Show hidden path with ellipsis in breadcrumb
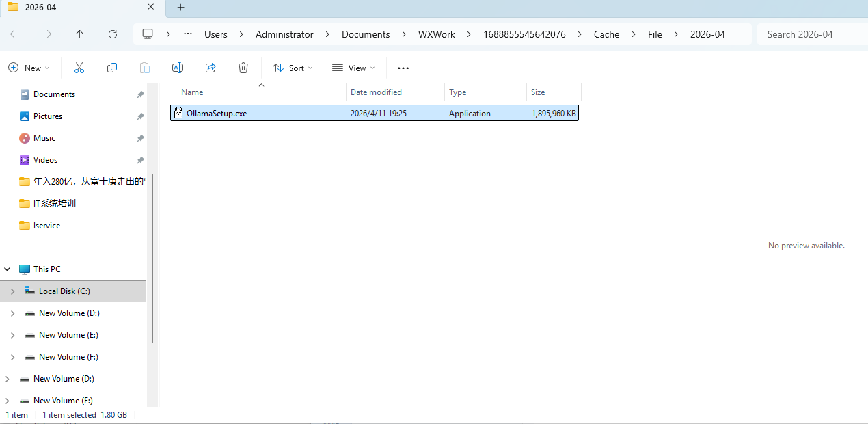868x424 pixels. [x=188, y=34]
